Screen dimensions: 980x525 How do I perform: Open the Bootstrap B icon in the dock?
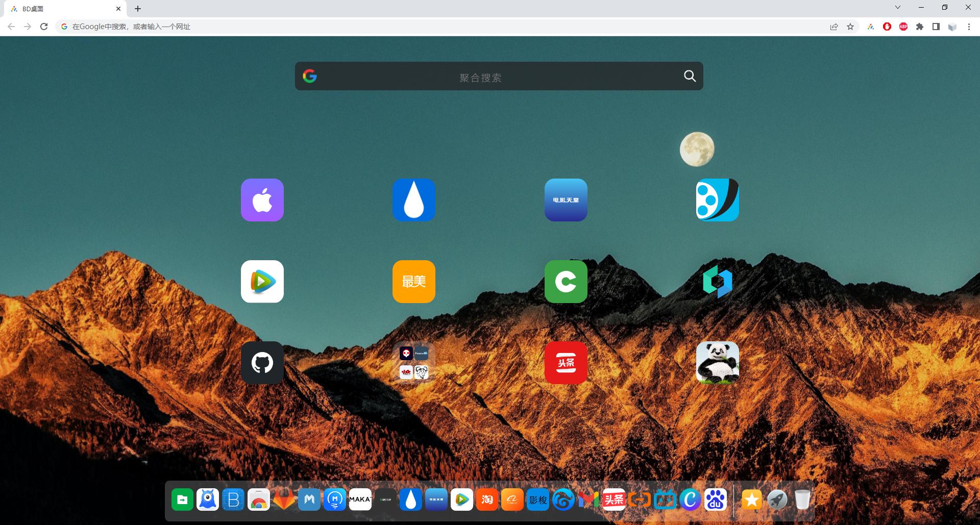tap(233, 500)
